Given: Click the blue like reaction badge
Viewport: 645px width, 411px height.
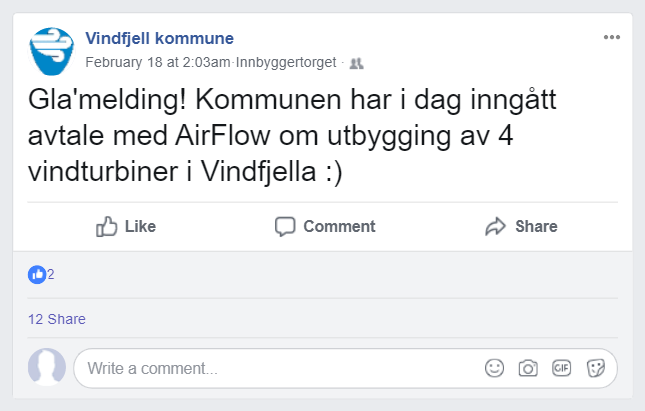Looking at the screenshot, I should pyautogui.click(x=37, y=274).
